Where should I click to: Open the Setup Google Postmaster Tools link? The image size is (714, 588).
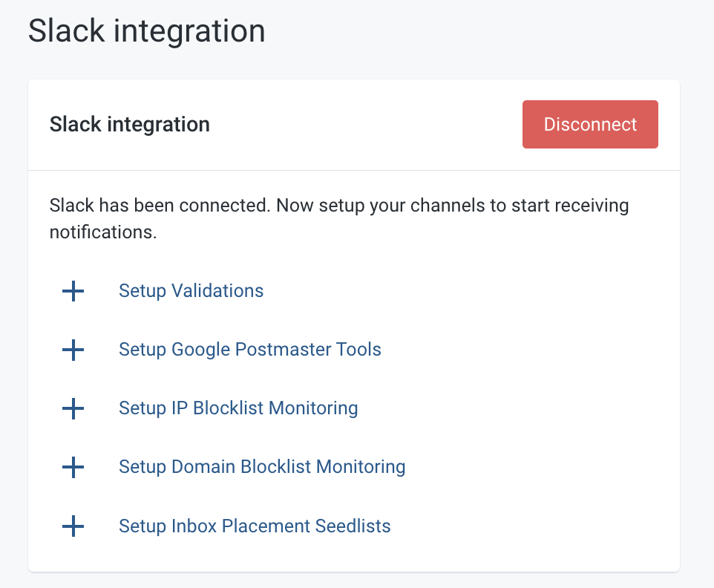point(250,350)
